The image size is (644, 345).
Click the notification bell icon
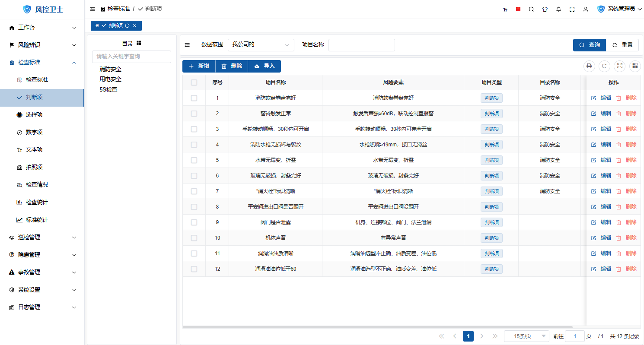pos(558,9)
